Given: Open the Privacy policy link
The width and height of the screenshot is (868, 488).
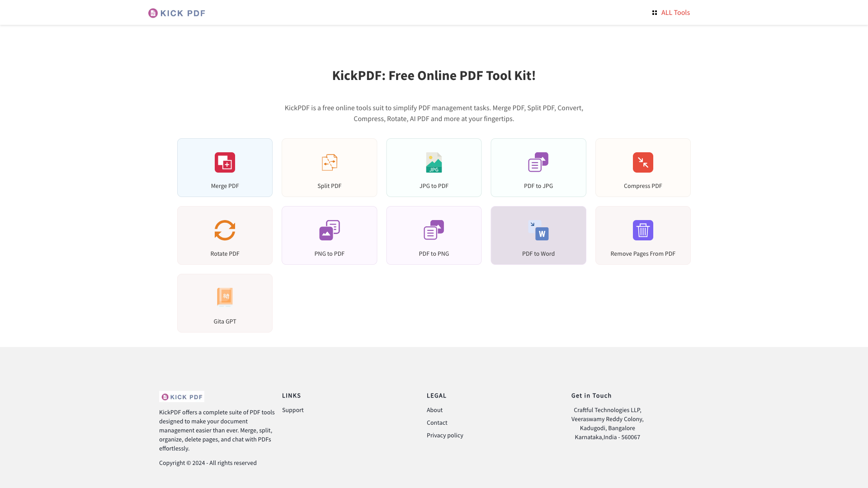Looking at the screenshot, I should 445,435.
